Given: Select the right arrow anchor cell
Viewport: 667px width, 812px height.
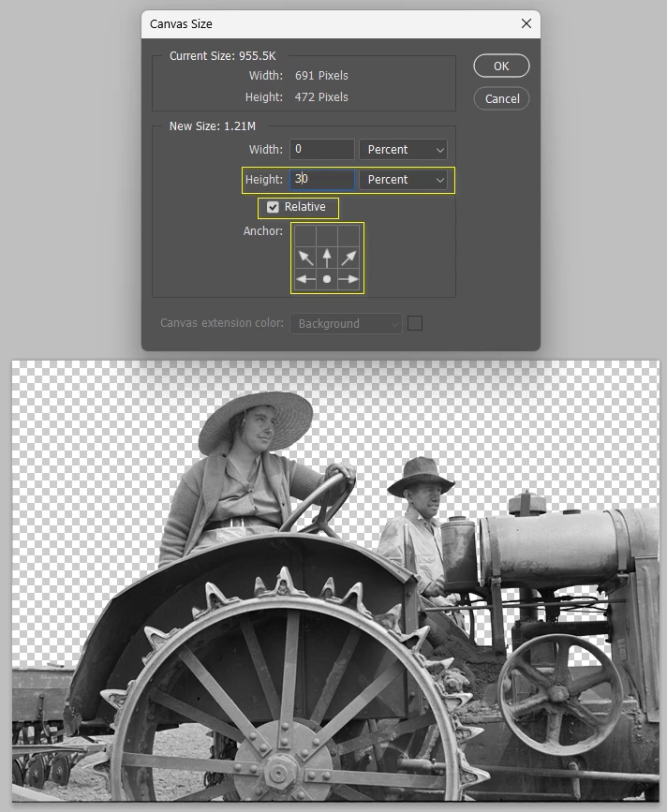Looking at the screenshot, I should [x=348, y=279].
